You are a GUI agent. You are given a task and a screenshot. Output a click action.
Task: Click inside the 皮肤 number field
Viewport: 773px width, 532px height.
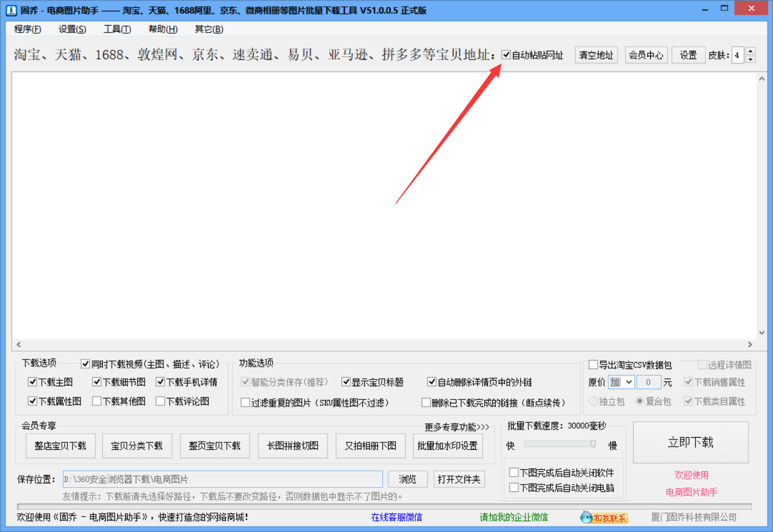pyautogui.click(x=738, y=55)
